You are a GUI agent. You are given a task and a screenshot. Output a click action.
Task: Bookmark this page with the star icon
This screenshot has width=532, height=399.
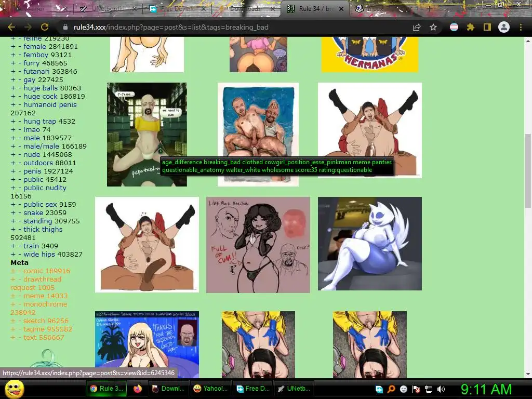tap(433, 27)
